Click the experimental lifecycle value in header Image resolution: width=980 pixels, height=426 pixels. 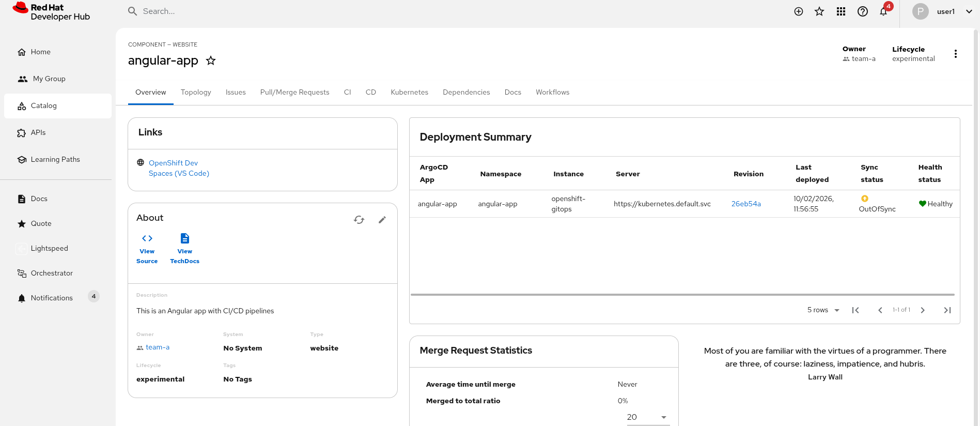point(913,58)
